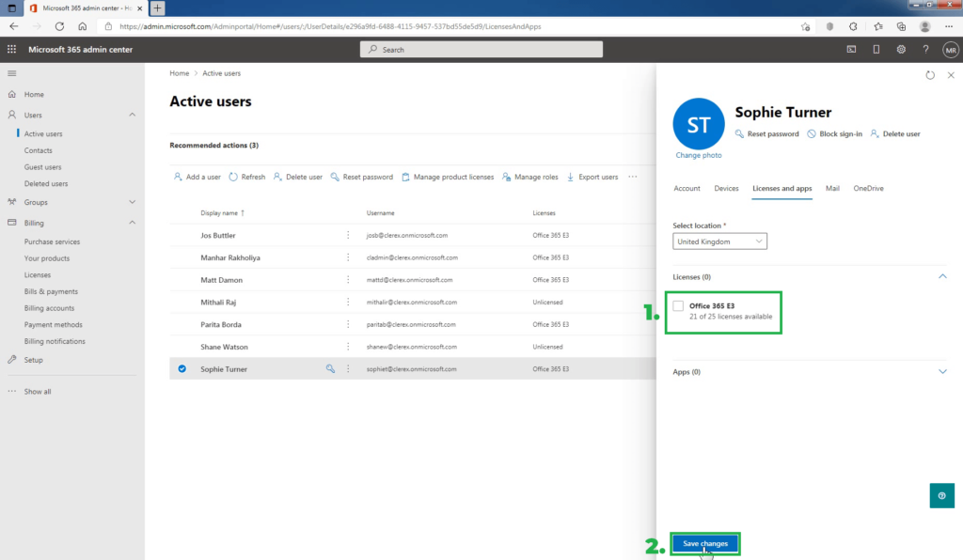Image resolution: width=963 pixels, height=560 pixels.
Task: Collapse the Licenses (0) section
Action: click(942, 276)
